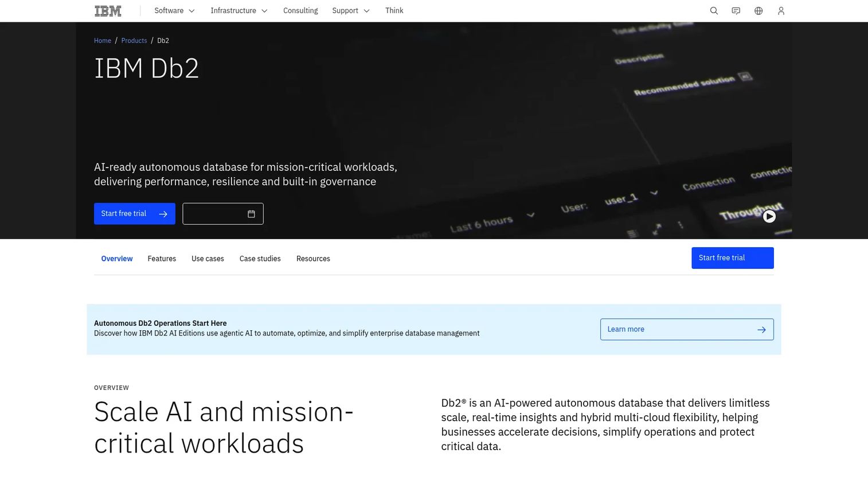The image size is (868, 488).
Task: Open the chat icon in header
Action: (736, 11)
